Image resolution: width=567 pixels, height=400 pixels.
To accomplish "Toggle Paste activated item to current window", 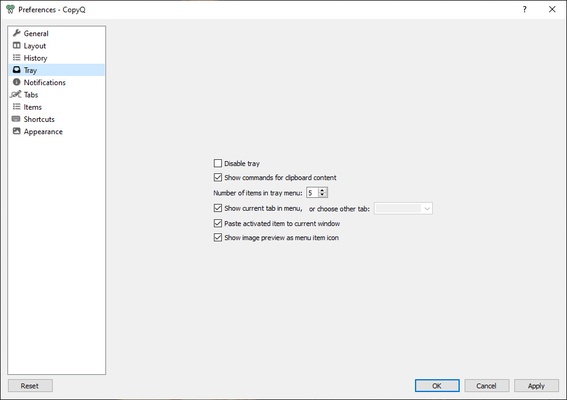I will (x=218, y=224).
